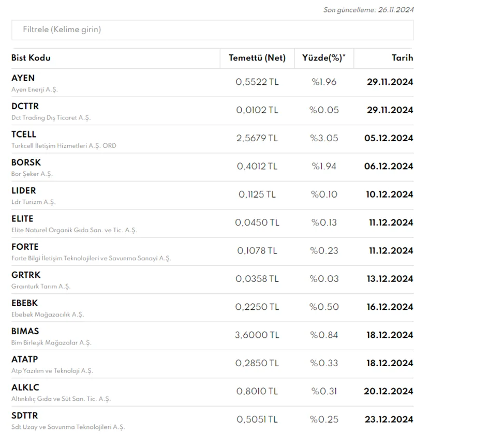
Task: Sort by Temettü (Net) column header
Action: point(257,58)
